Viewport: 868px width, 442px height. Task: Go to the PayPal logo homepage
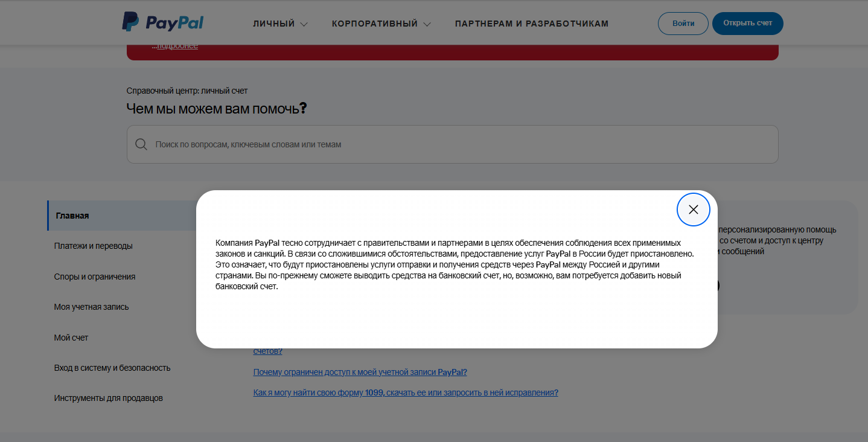point(163,22)
